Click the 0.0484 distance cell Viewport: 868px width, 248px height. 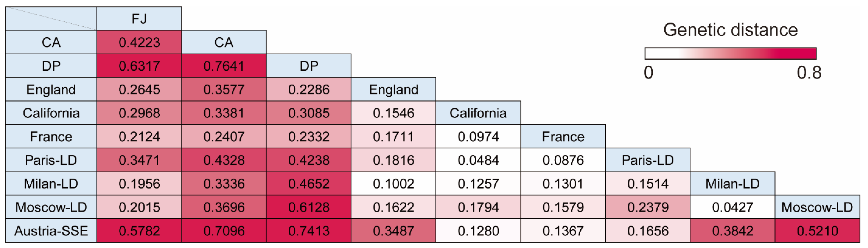pyautogui.click(x=478, y=160)
